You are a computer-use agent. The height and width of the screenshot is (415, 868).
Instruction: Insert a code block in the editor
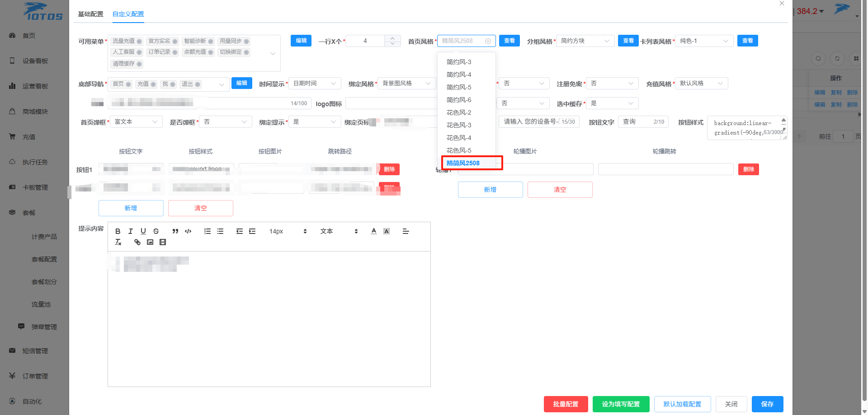(x=188, y=231)
